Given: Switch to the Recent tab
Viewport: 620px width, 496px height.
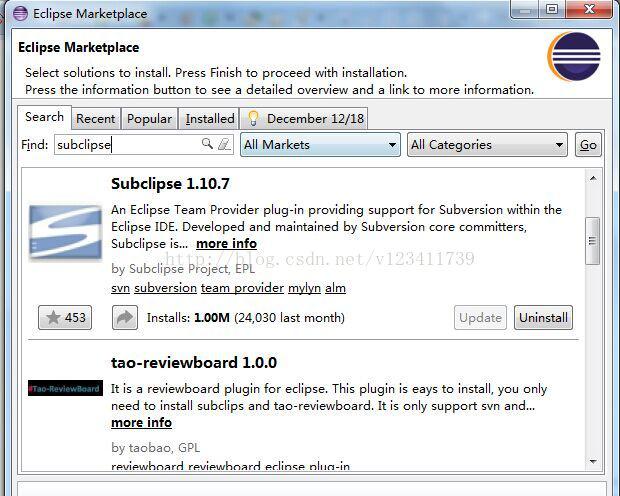Looking at the screenshot, I should [96, 118].
